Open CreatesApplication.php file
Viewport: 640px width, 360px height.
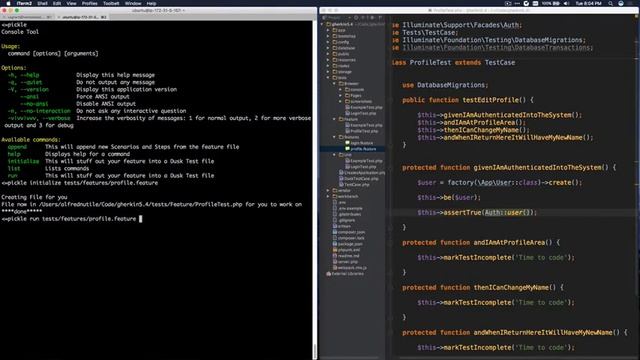coord(362,173)
